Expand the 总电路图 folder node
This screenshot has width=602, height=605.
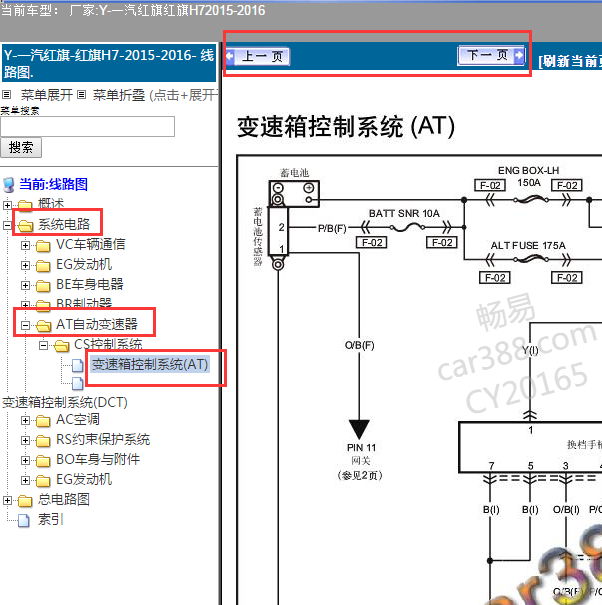[x=7, y=500]
